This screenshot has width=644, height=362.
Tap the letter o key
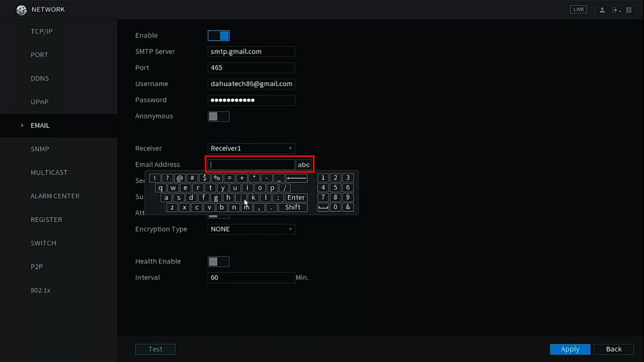pyautogui.click(x=260, y=188)
